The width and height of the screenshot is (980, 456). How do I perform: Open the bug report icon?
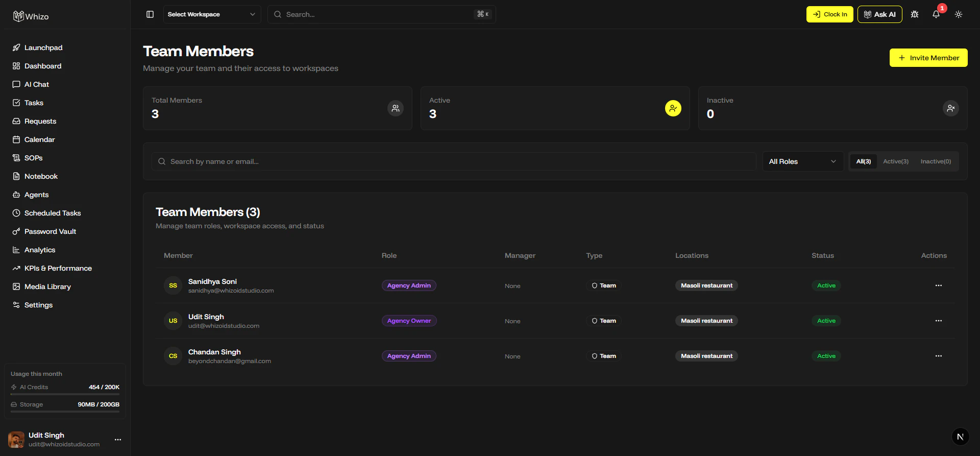pyautogui.click(x=915, y=14)
